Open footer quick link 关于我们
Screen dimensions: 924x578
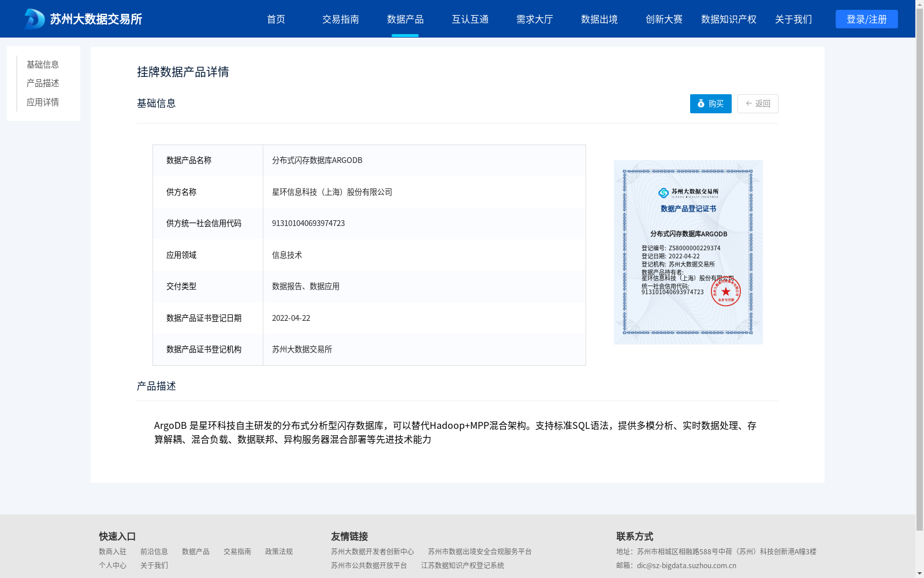click(154, 565)
